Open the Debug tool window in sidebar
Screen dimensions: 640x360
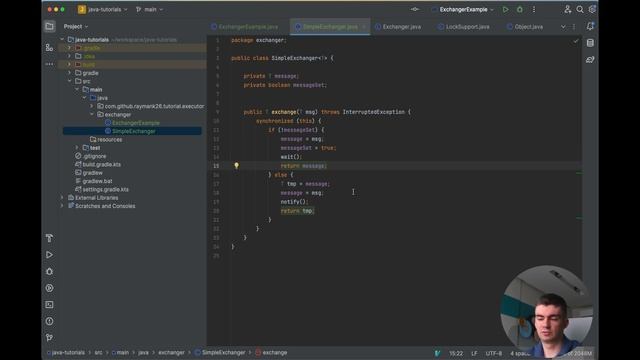49,271
